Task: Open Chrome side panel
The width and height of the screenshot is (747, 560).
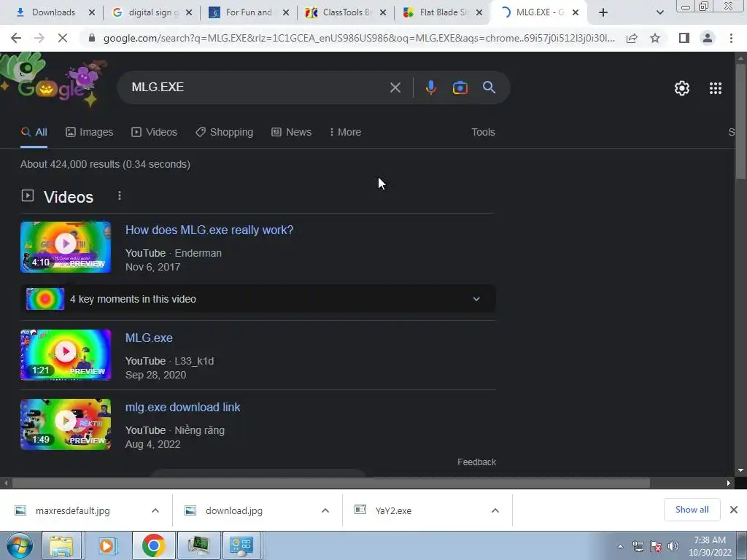Action: click(x=684, y=38)
